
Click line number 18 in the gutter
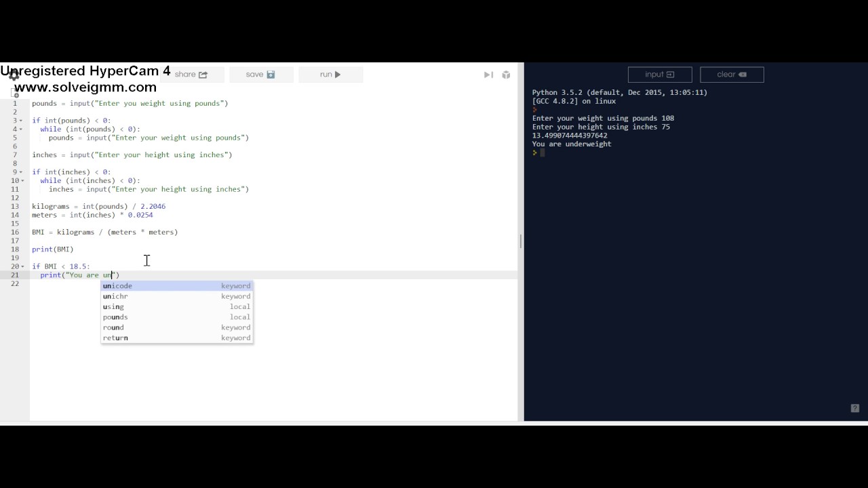15,249
